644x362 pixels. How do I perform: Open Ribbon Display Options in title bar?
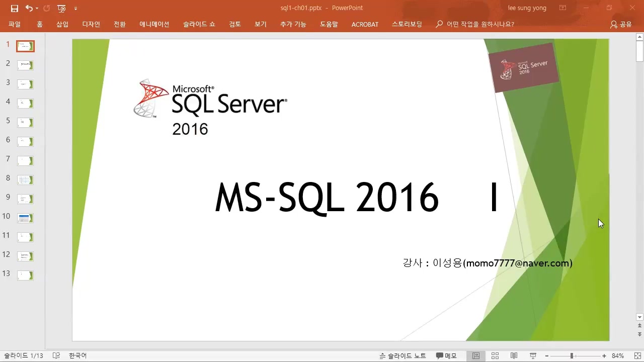click(x=563, y=8)
